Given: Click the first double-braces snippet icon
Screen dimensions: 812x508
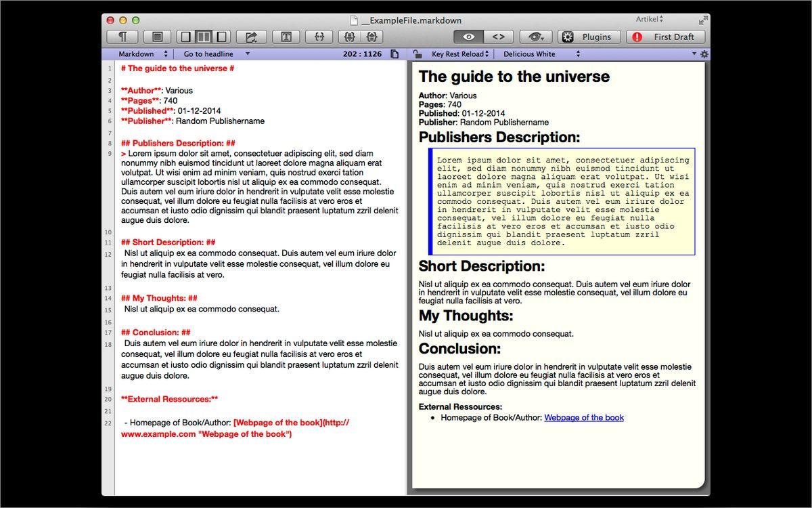Looking at the screenshot, I should [x=349, y=37].
